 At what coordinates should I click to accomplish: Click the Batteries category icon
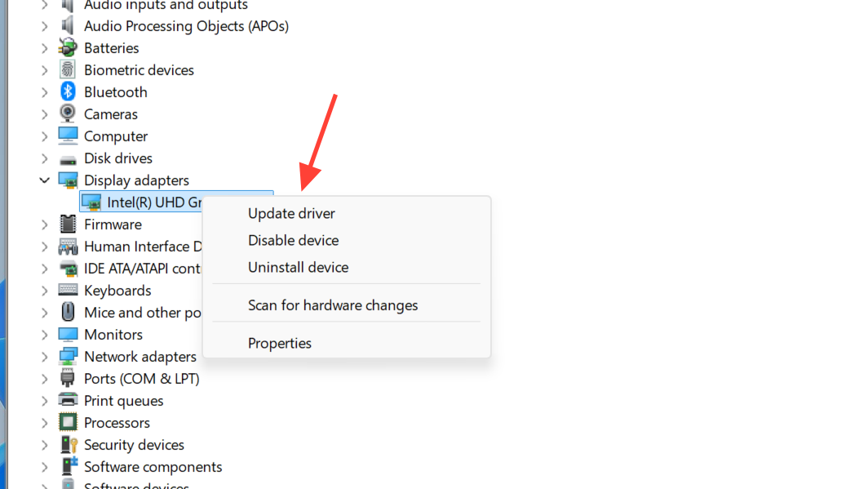[x=69, y=48]
